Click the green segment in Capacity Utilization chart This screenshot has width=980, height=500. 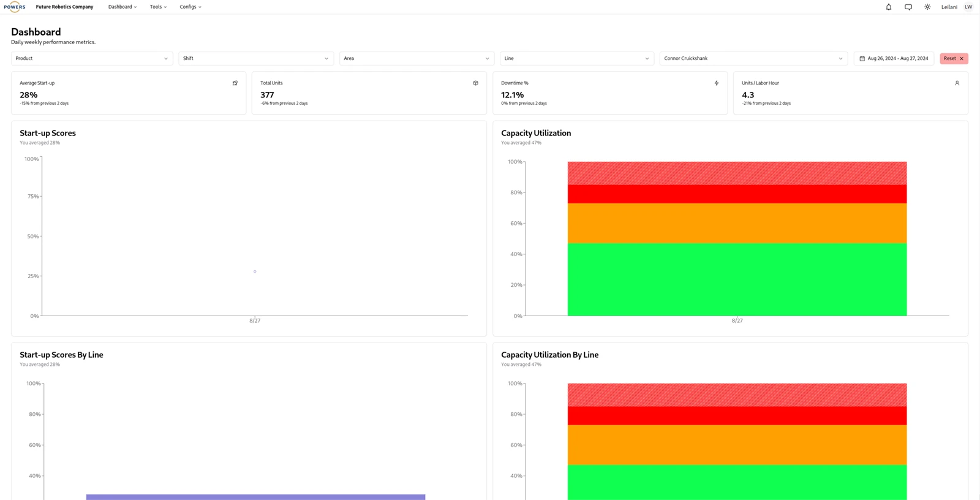coord(737,279)
